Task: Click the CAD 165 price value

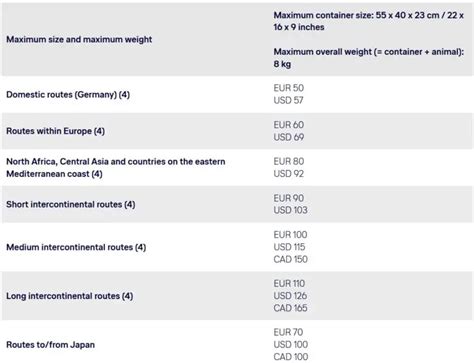Action: click(290, 308)
